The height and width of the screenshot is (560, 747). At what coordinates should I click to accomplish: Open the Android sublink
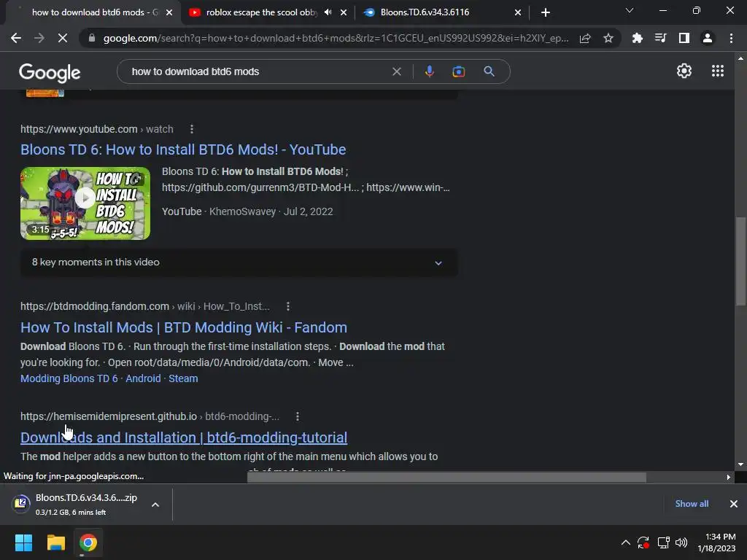[143, 378]
